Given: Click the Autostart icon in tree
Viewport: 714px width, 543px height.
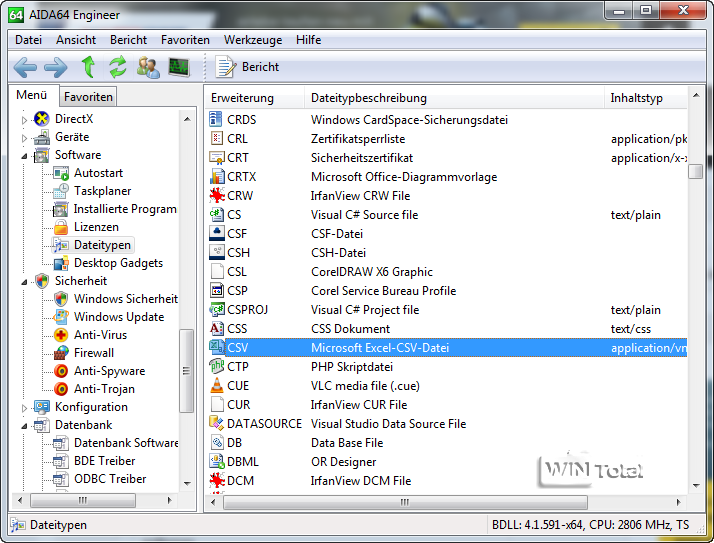Looking at the screenshot, I should click(61, 173).
